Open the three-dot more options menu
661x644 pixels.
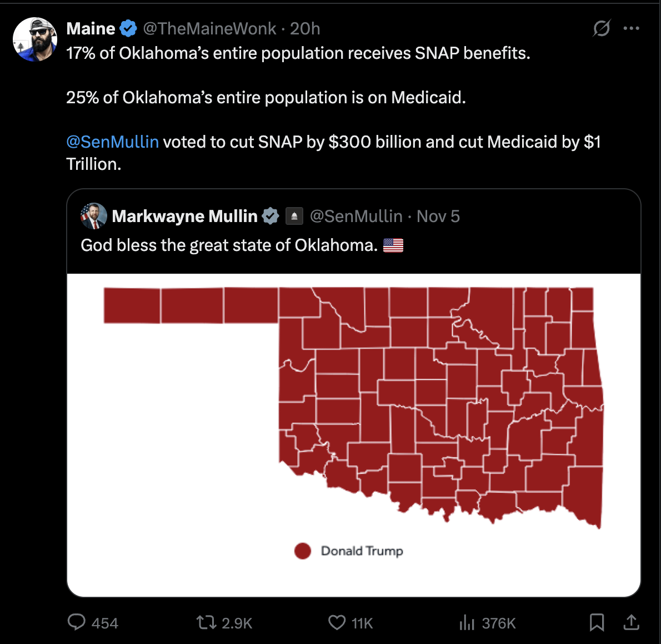tap(632, 28)
